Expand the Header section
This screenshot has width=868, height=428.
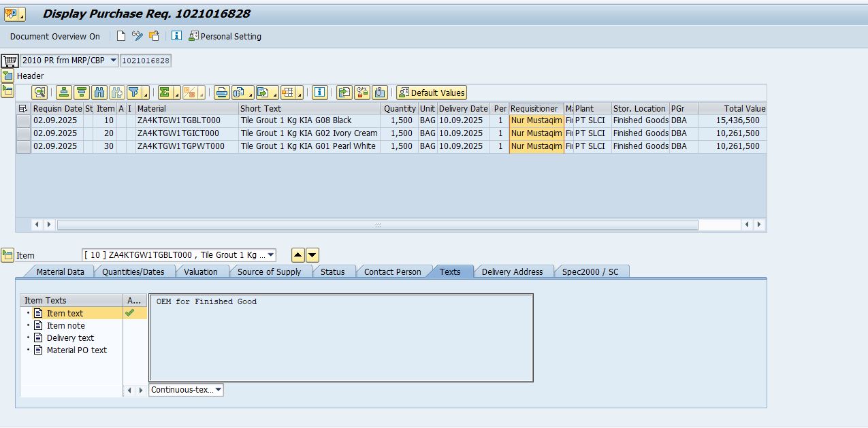click(x=7, y=76)
